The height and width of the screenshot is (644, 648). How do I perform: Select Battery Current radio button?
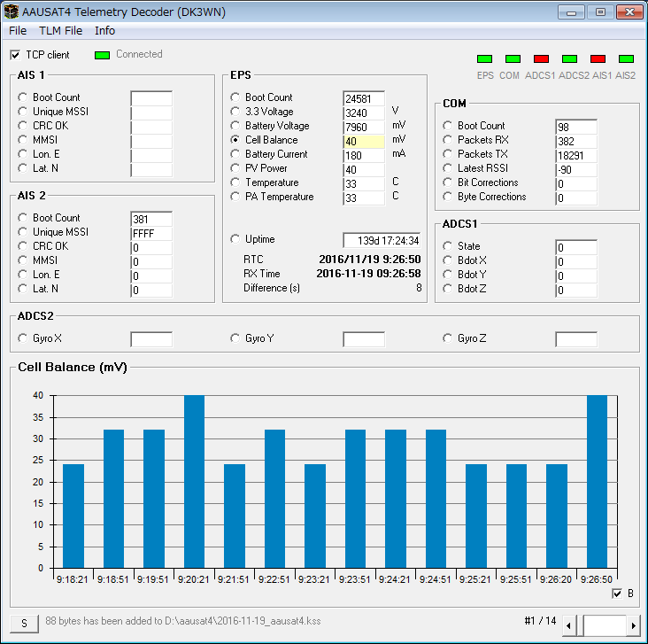tap(235, 154)
